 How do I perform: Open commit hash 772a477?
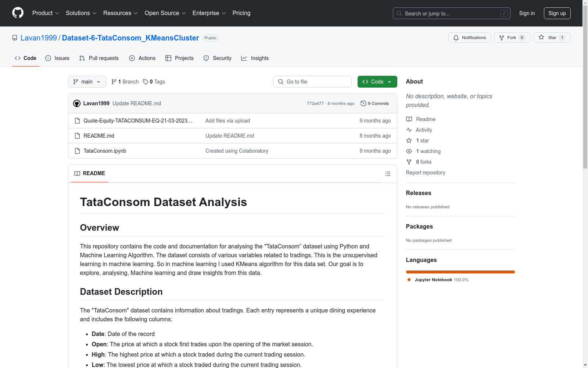point(315,103)
